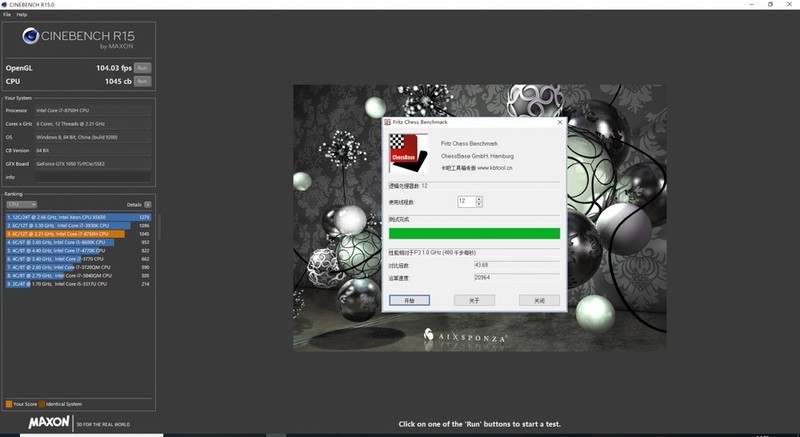This screenshot has width=800, height=437.
Task: Decrease thread count with down stepper arrow
Action: pyautogui.click(x=479, y=204)
